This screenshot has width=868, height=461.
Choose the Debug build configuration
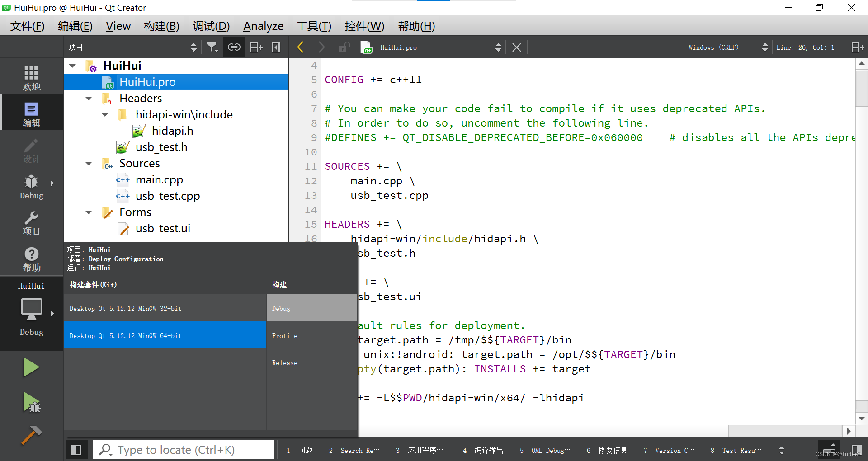click(x=312, y=308)
